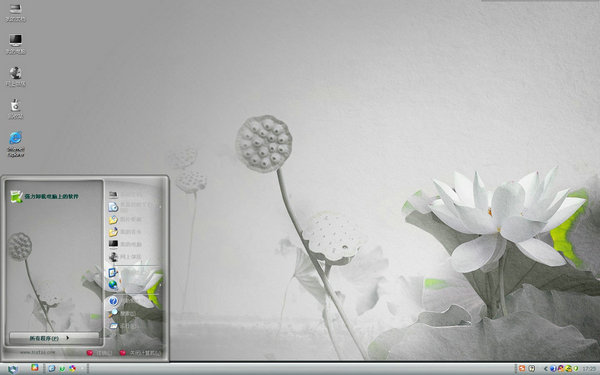Open My Computer in Start menu list
The width and height of the screenshot is (600, 375).
coord(125,244)
